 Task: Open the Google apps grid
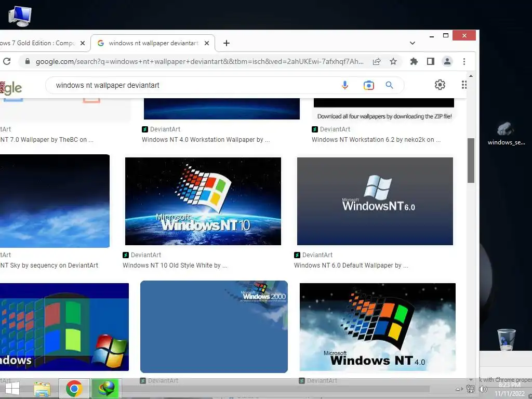(464, 85)
